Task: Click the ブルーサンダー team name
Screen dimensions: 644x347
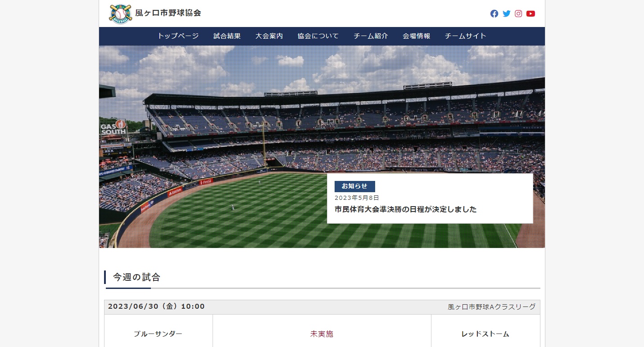Action: tap(158, 334)
